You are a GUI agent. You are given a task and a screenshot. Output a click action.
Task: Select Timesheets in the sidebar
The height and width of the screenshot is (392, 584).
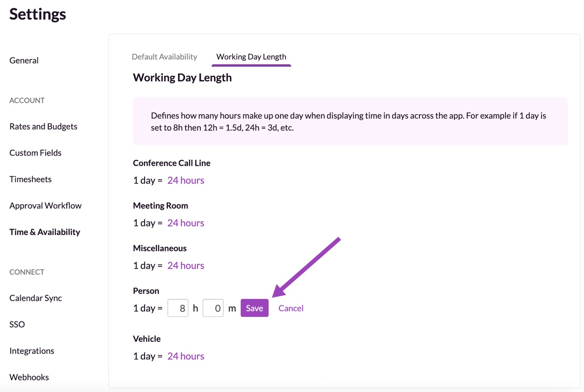coord(30,179)
